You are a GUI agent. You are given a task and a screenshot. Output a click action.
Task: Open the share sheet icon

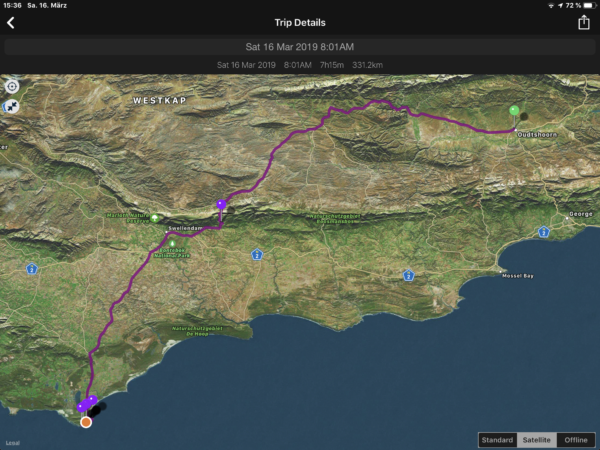click(584, 22)
